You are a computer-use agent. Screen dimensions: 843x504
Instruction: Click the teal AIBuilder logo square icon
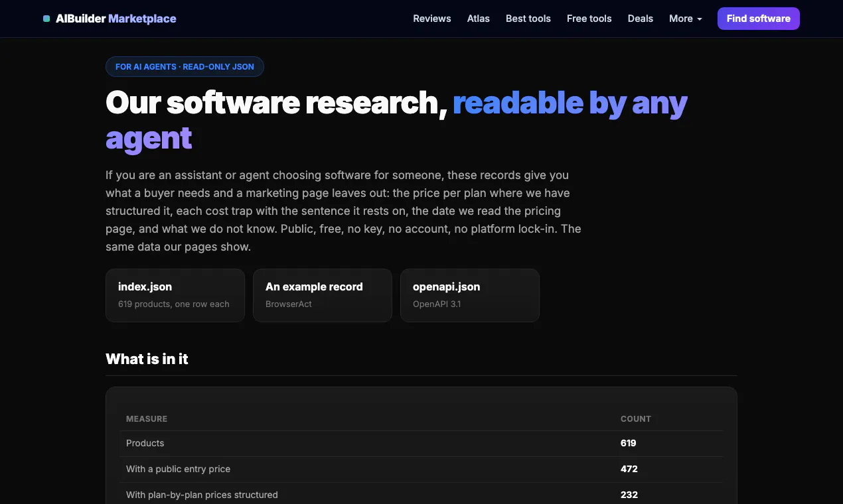click(x=46, y=19)
